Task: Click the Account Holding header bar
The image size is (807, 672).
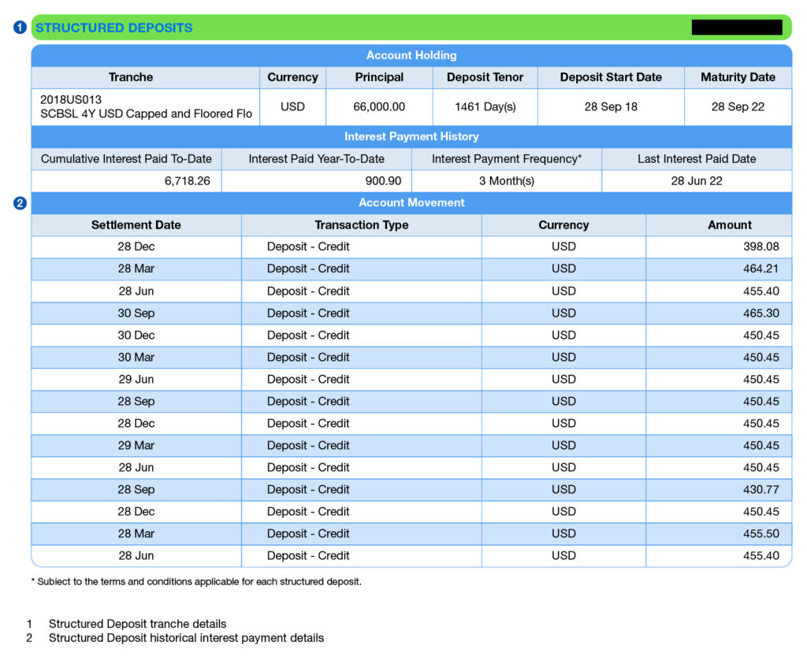Action: pos(411,55)
